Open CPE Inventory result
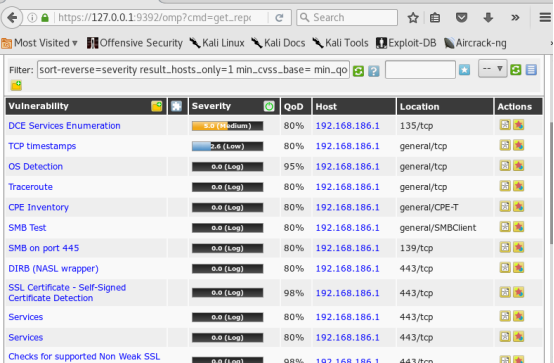554x363 pixels. (x=39, y=207)
